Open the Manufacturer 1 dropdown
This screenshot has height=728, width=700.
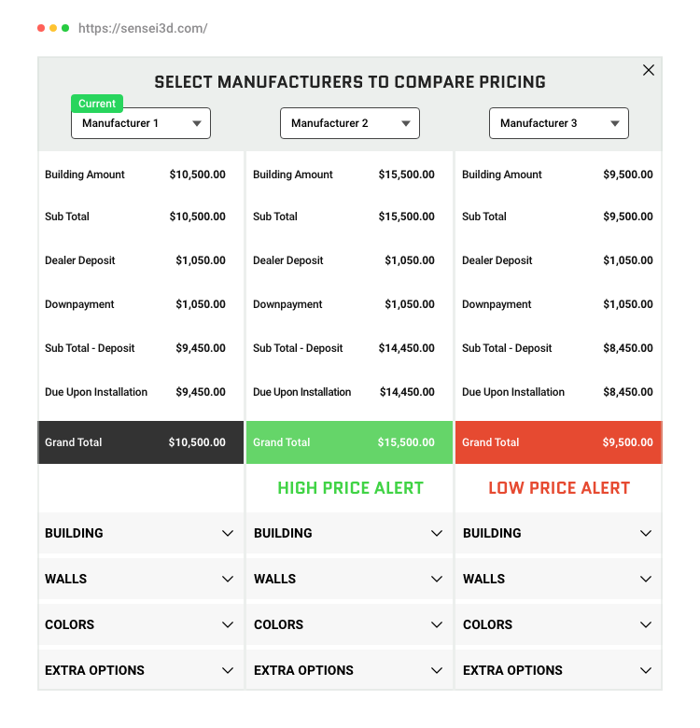pos(141,123)
